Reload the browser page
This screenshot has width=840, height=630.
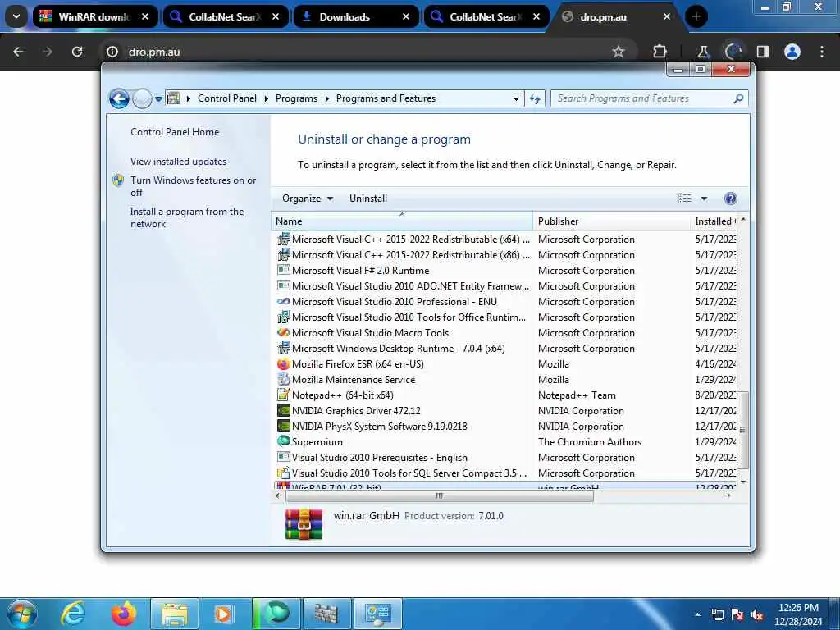click(77, 52)
